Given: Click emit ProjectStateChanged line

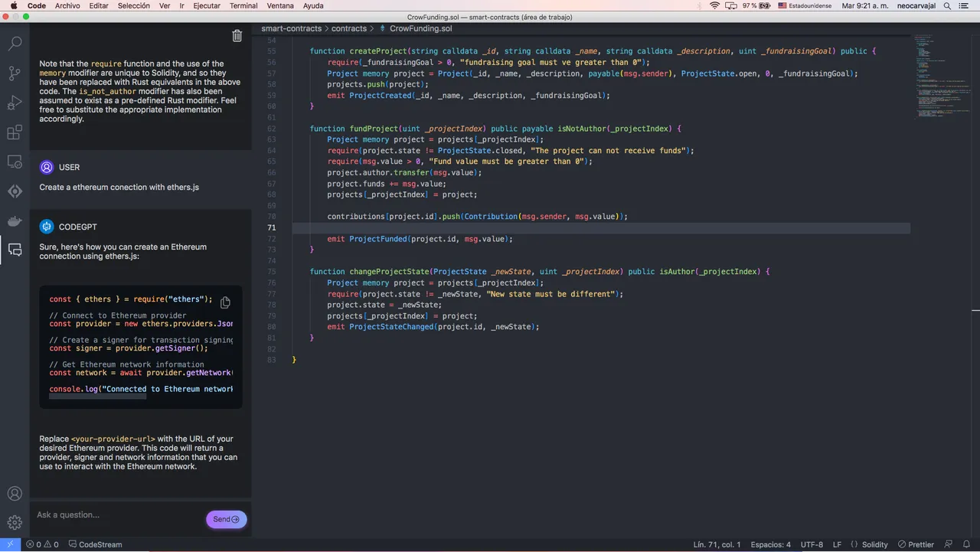Looking at the screenshot, I should click(433, 327).
